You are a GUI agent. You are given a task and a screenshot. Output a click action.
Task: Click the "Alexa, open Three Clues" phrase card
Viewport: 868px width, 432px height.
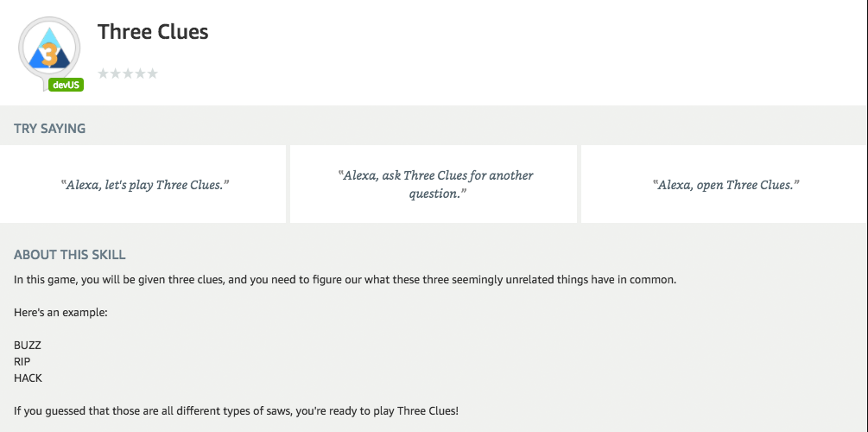click(x=725, y=185)
